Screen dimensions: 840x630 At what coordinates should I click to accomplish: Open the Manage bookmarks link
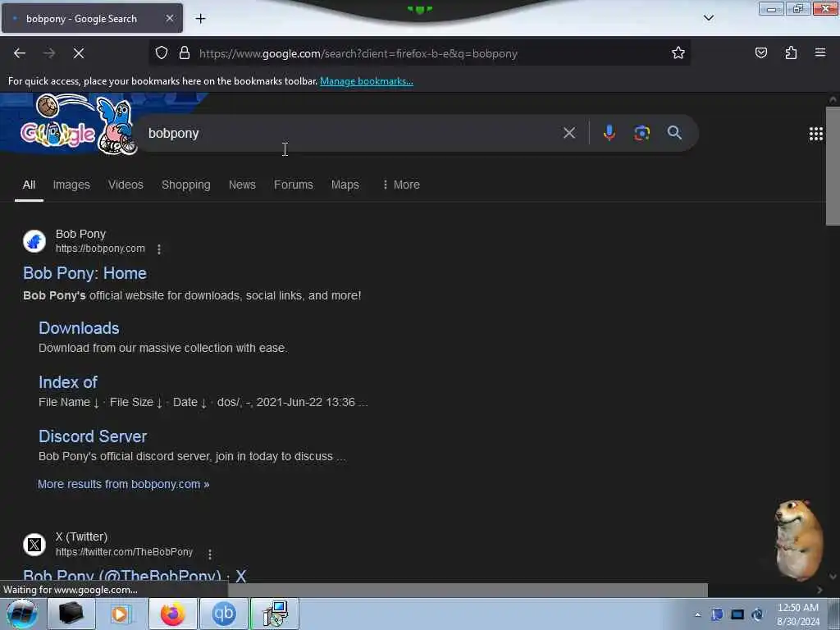[367, 81]
